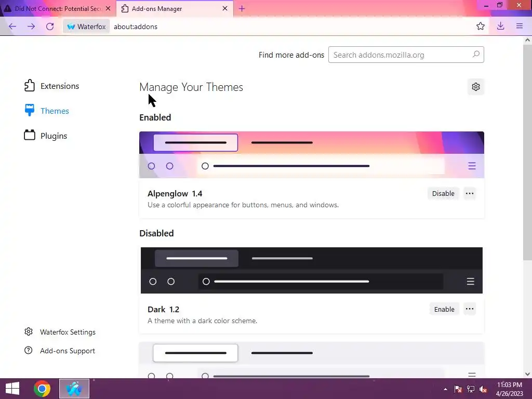Reload the current page
The height and width of the screenshot is (399, 532).
[50, 26]
